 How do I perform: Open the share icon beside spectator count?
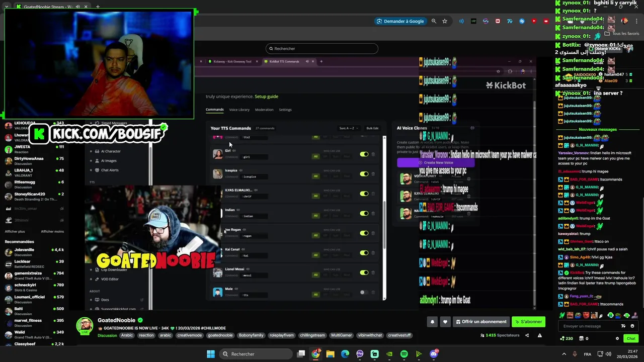pos(528,335)
